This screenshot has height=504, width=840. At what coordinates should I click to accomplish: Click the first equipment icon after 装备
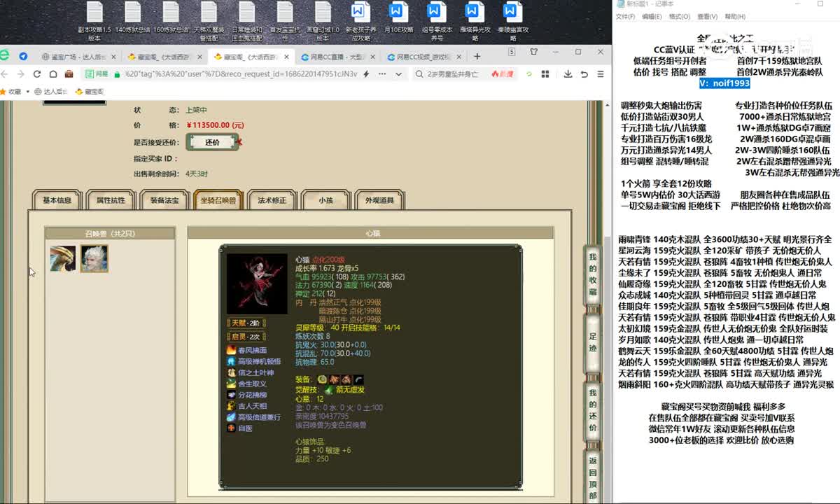[x=322, y=379]
